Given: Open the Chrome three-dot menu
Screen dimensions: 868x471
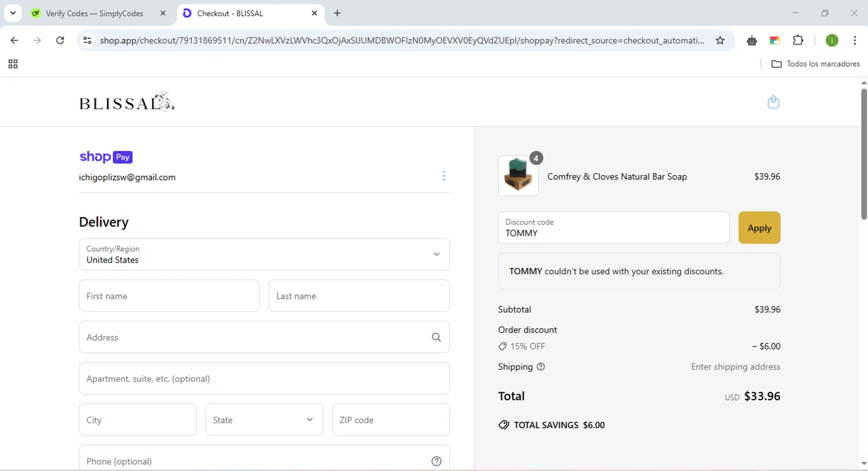Looking at the screenshot, I should [x=855, y=41].
